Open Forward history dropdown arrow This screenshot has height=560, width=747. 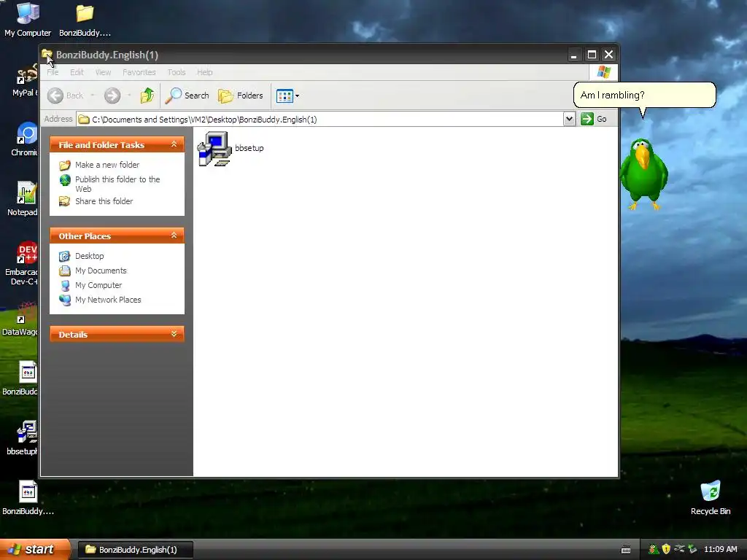(129, 96)
